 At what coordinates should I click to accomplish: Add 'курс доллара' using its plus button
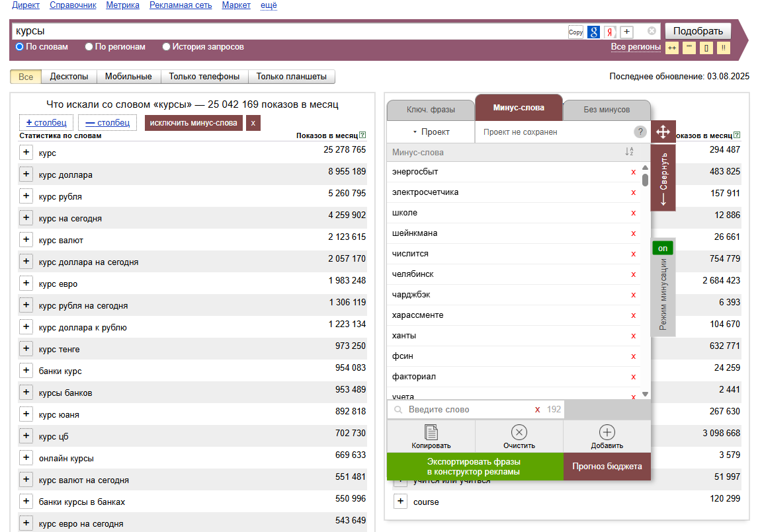[26, 174]
